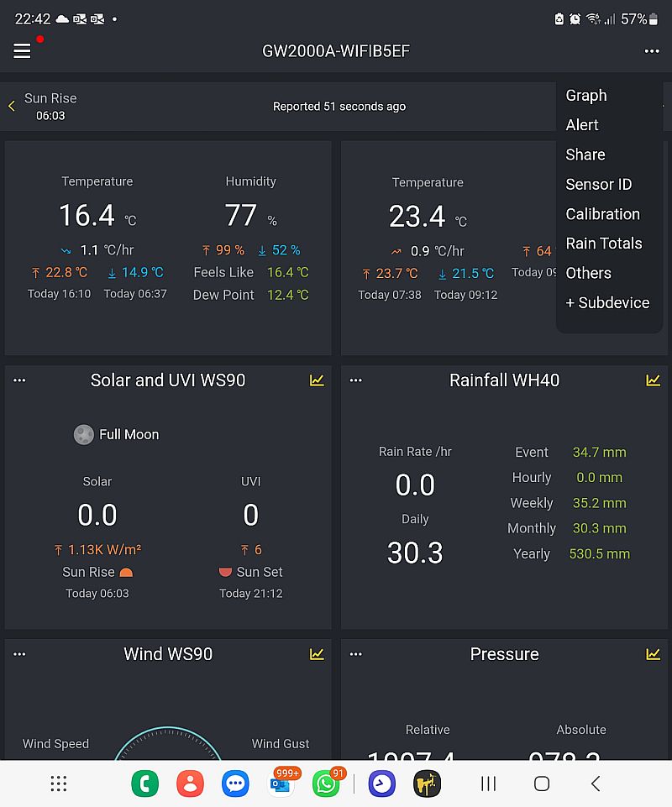Select Graph from the overflow menu
Screen dimensions: 672x807
[586, 96]
